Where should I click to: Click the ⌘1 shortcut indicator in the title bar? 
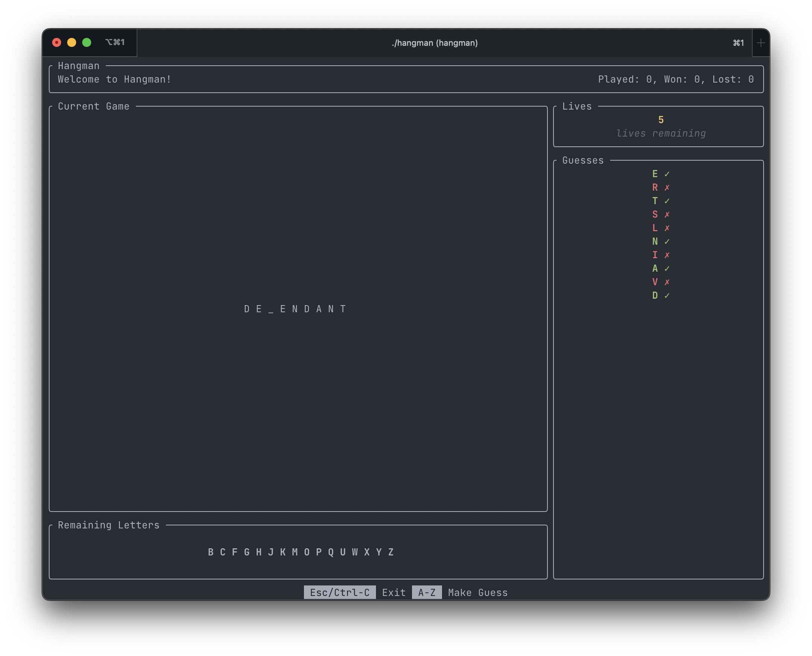pos(739,43)
